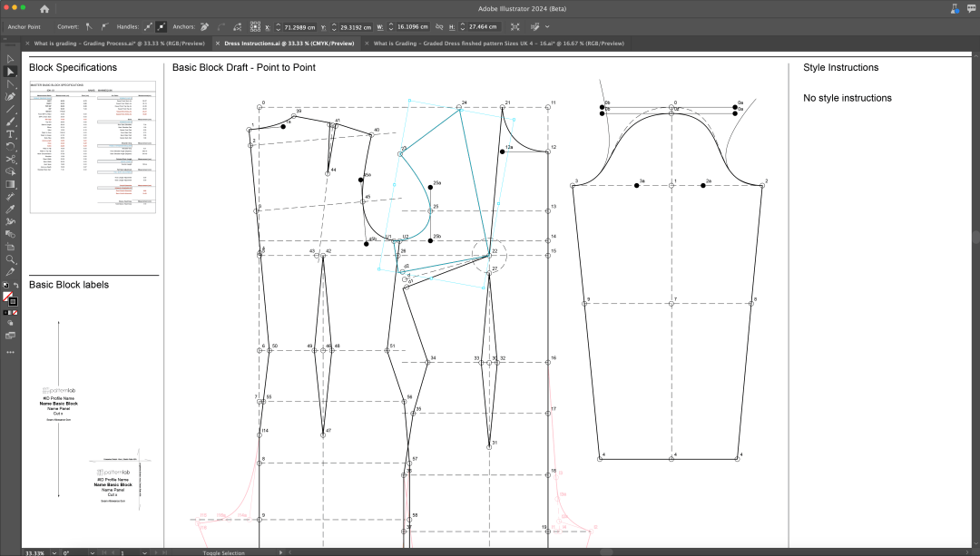Remove selected anchor points
The image size is (980, 556).
pos(204,27)
